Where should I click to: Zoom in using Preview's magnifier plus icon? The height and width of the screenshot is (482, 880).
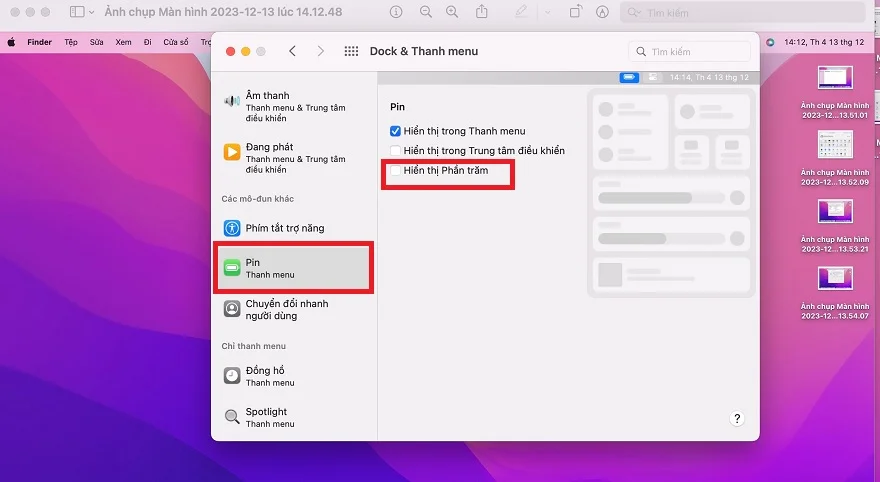click(x=452, y=12)
